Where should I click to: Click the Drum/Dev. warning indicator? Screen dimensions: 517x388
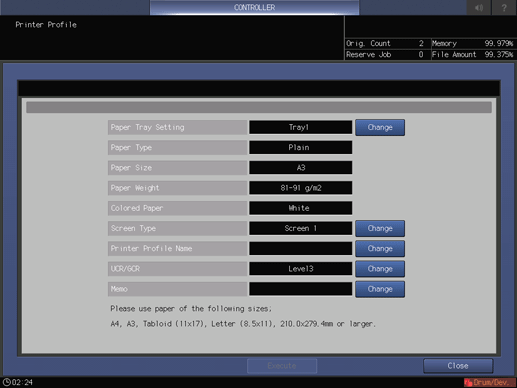tap(490, 382)
